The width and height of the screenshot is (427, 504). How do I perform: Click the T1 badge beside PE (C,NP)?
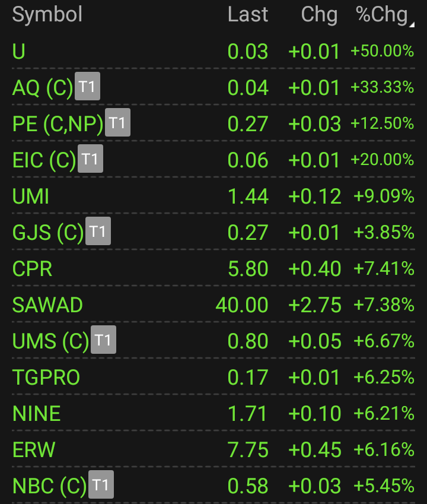[x=117, y=123]
